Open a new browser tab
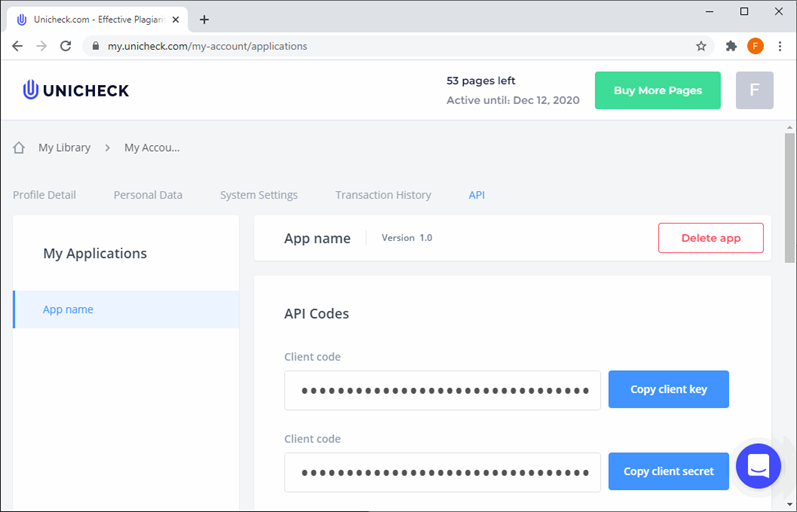 point(204,19)
